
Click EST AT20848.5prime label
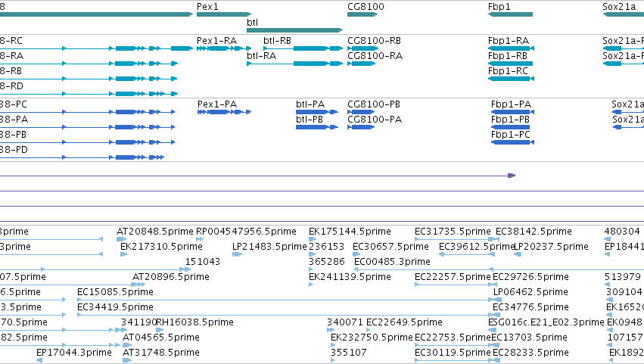click(155, 232)
